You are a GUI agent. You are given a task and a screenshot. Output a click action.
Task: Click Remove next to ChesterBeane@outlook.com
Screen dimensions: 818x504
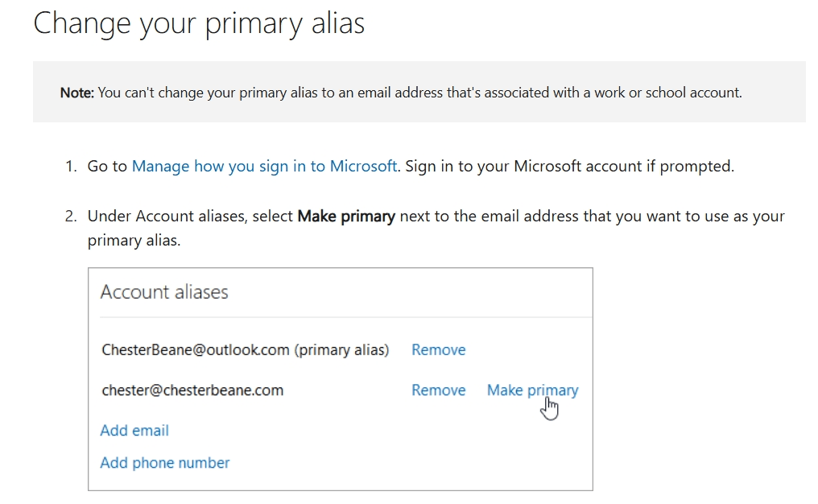coord(438,349)
